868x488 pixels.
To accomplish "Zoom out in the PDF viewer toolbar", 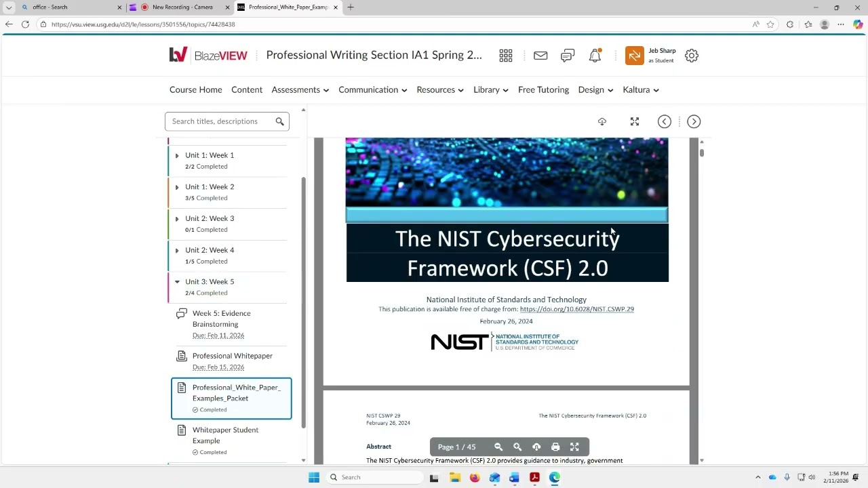I will click(x=498, y=447).
